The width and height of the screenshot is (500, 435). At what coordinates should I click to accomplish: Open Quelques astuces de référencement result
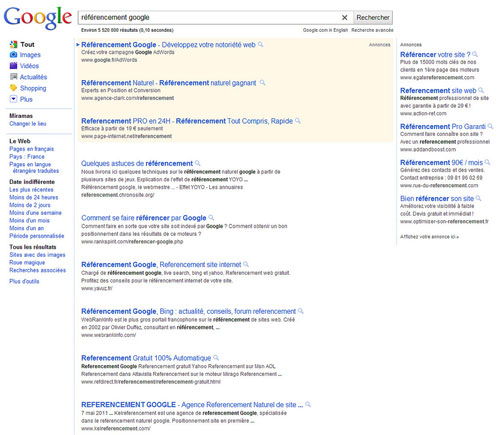click(137, 163)
